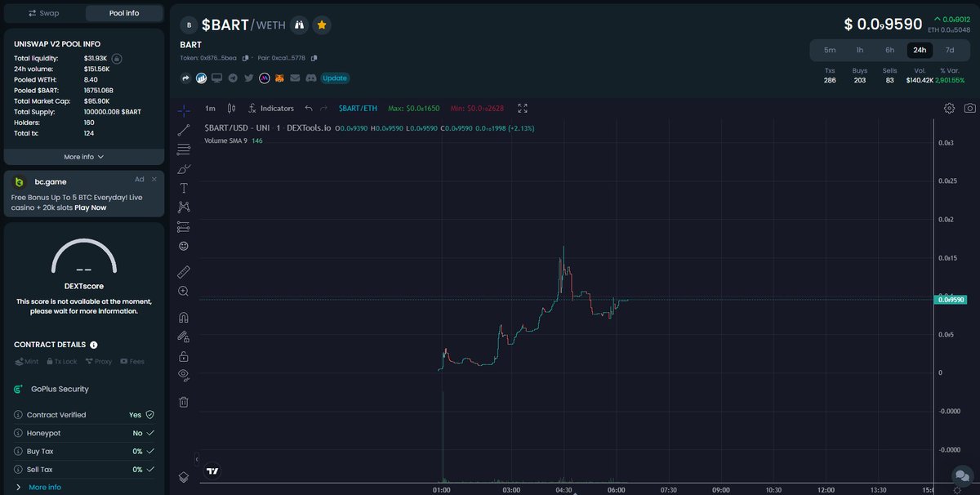Image resolution: width=980 pixels, height=495 pixels.
Task: Click the email envelope icon
Action: tap(296, 78)
